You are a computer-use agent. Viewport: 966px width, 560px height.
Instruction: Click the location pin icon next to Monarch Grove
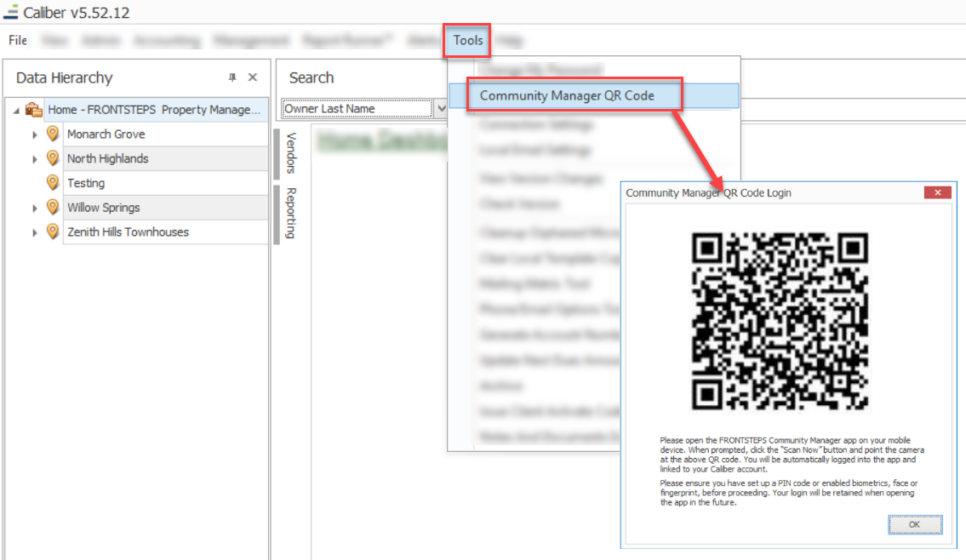click(52, 134)
